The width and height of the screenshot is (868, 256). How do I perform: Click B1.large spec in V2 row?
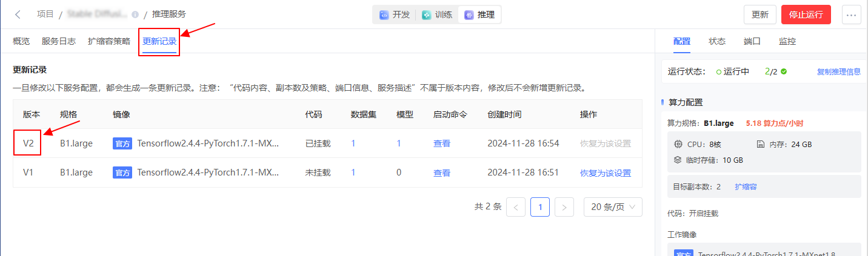[76, 143]
